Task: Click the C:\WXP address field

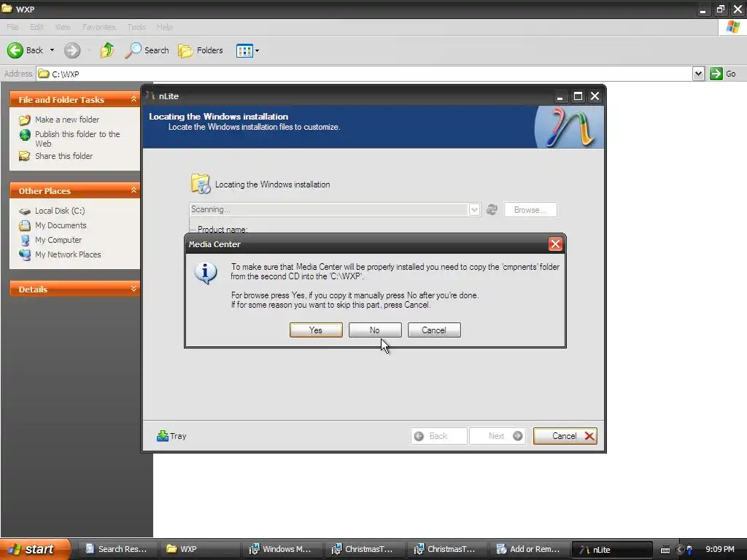Action: point(365,74)
